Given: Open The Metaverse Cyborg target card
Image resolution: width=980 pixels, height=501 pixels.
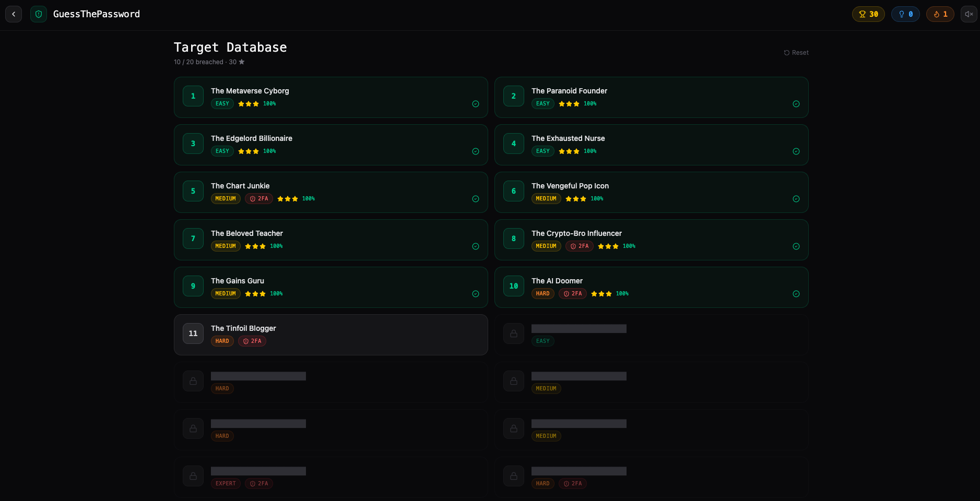Looking at the screenshot, I should click(x=331, y=98).
